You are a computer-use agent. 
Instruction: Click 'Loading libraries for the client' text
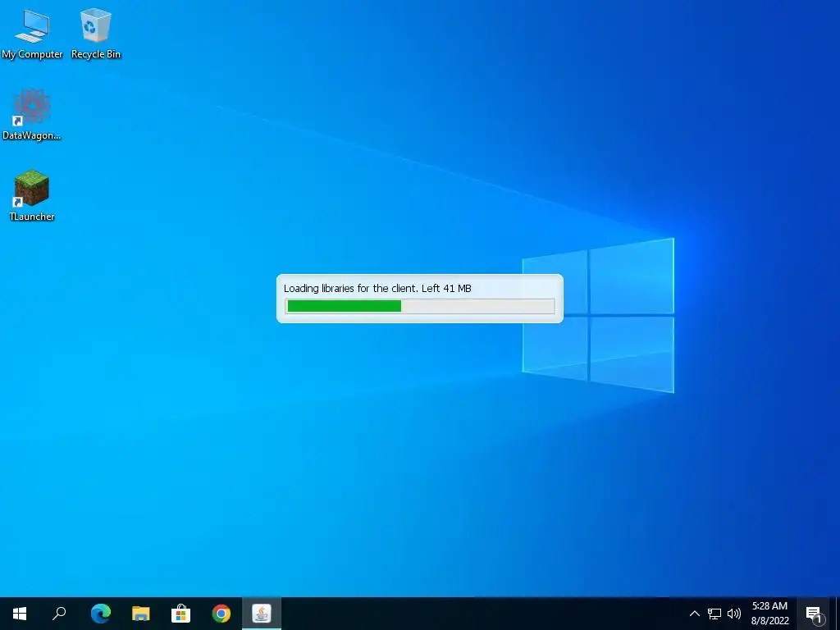350,288
